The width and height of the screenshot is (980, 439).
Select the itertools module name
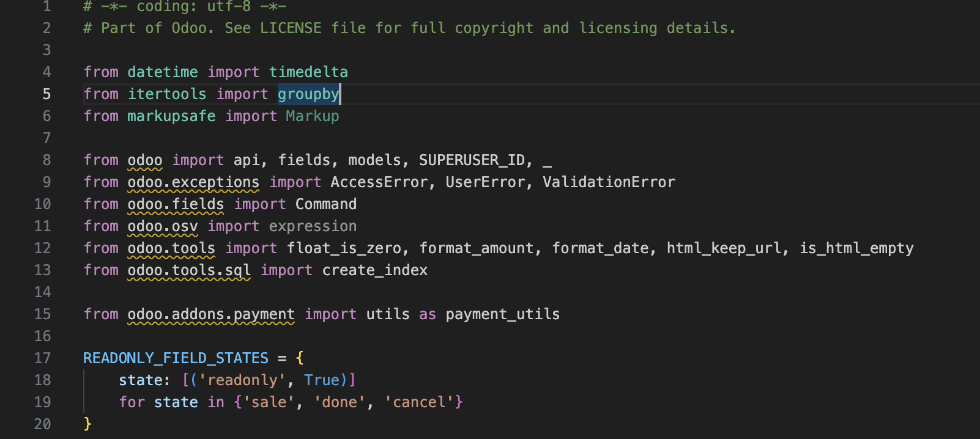point(167,94)
